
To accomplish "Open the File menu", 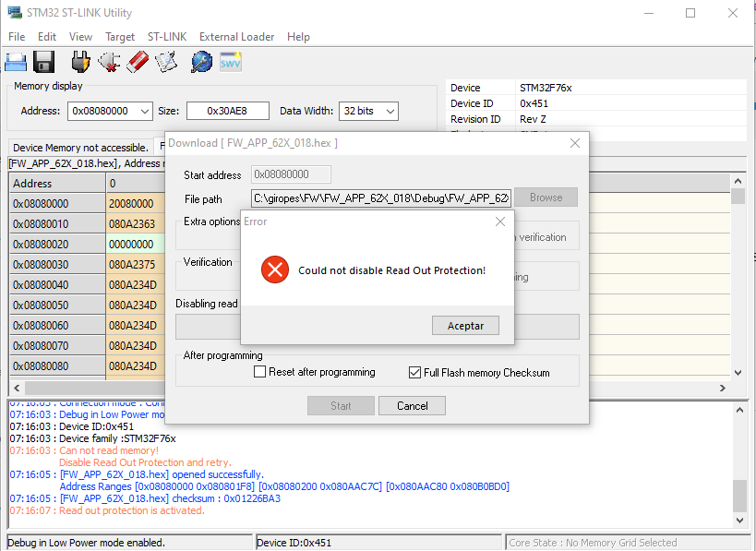I will (x=17, y=37).
